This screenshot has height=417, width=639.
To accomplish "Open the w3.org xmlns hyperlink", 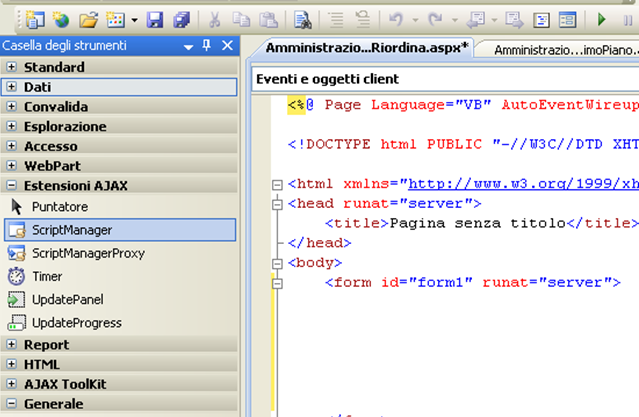I will click(523, 184).
